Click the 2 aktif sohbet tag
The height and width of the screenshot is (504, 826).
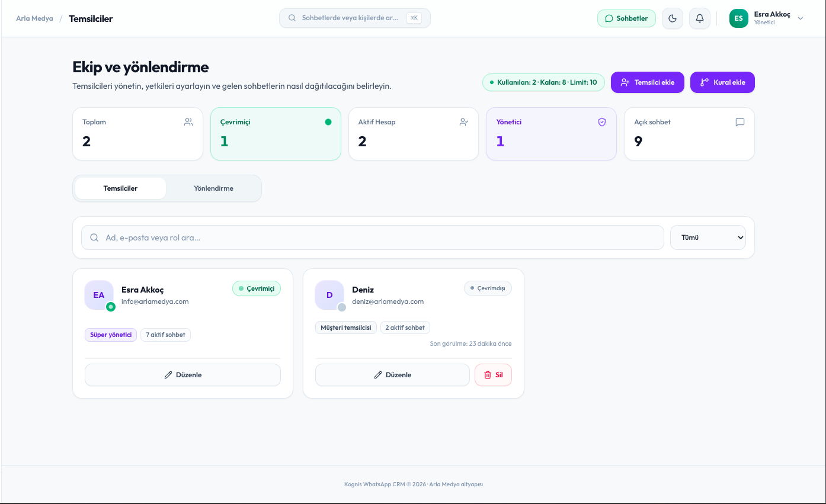[405, 328]
